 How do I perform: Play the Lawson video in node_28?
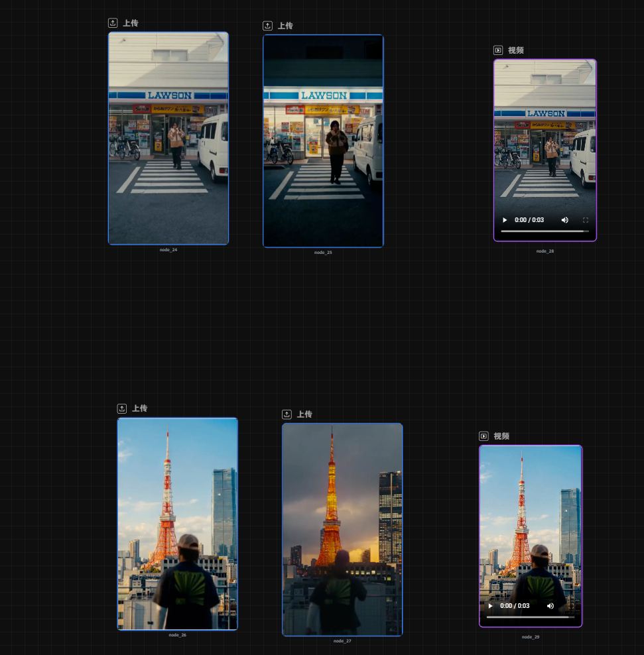tap(504, 220)
